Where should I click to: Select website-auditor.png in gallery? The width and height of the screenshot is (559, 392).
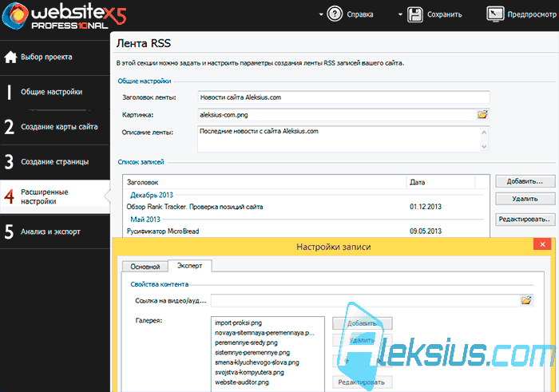242,382
